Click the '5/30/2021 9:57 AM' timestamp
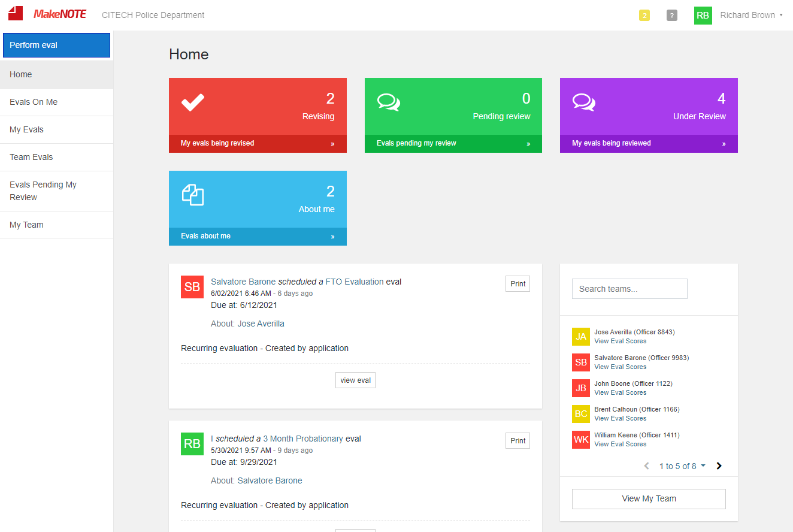The height and width of the screenshot is (532, 793). 241,451
